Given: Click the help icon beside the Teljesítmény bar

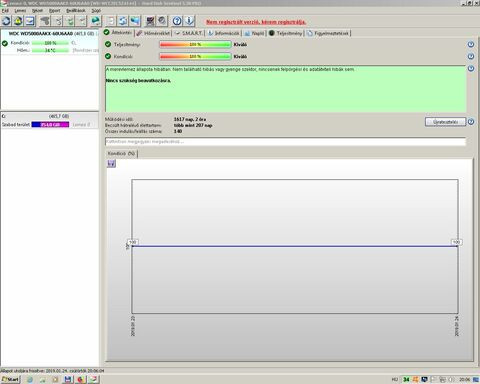Looking at the screenshot, I should [471, 44].
